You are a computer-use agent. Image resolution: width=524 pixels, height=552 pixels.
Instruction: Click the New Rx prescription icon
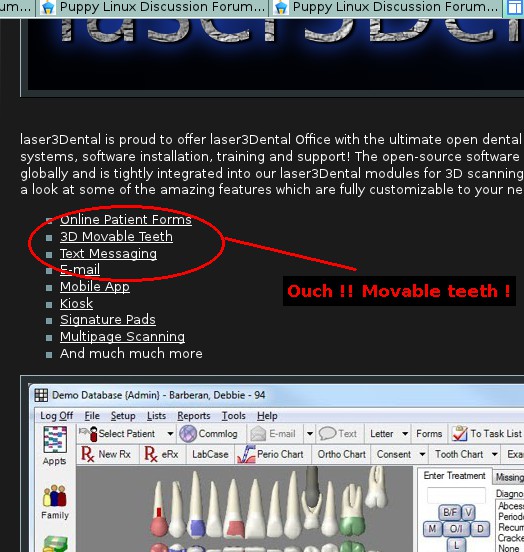(87, 454)
